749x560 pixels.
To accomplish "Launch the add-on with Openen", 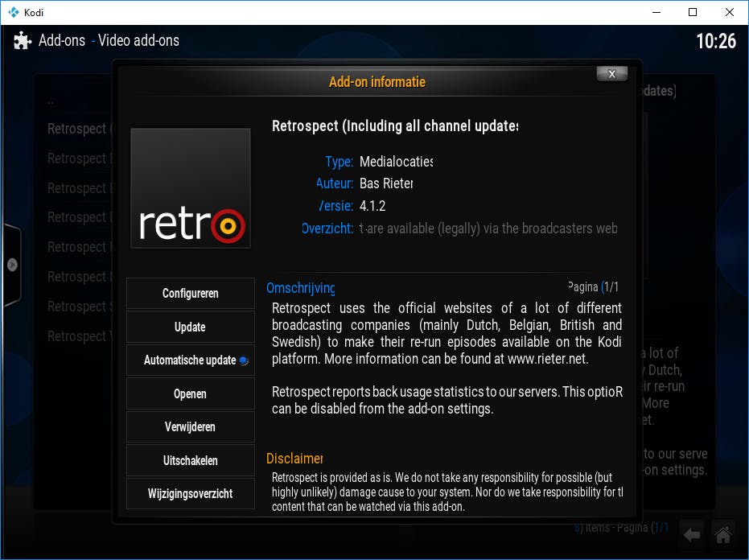I will pyautogui.click(x=190, y=393).
